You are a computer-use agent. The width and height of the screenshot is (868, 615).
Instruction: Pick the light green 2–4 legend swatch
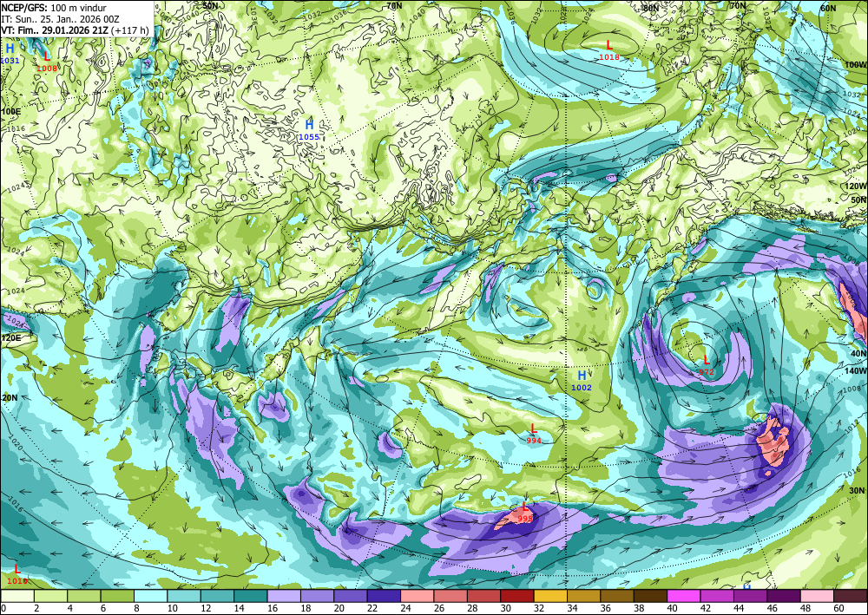(x=51, y=596)
